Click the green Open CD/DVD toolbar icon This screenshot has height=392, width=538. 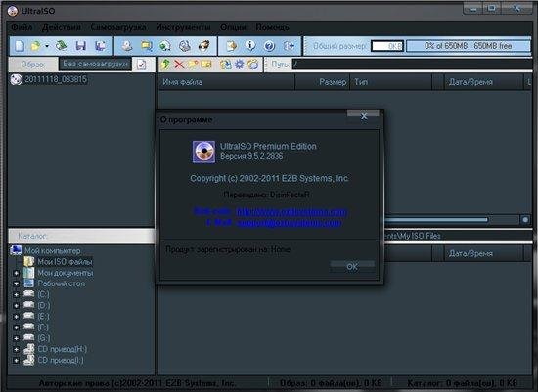[x=62, y=46]
